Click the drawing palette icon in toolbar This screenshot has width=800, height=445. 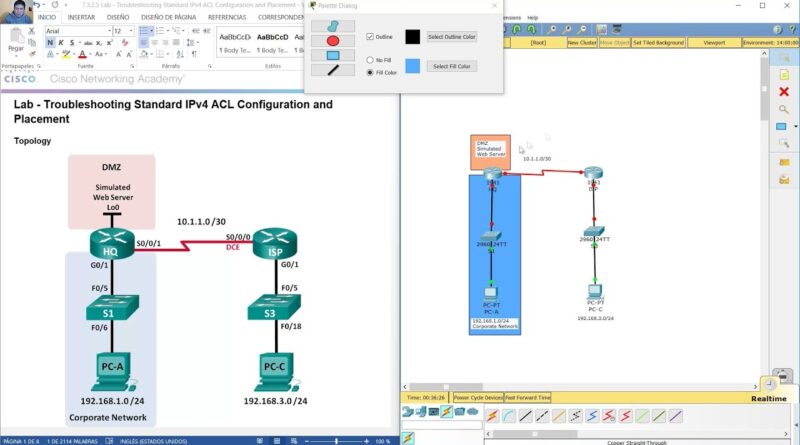click(602, 30)
